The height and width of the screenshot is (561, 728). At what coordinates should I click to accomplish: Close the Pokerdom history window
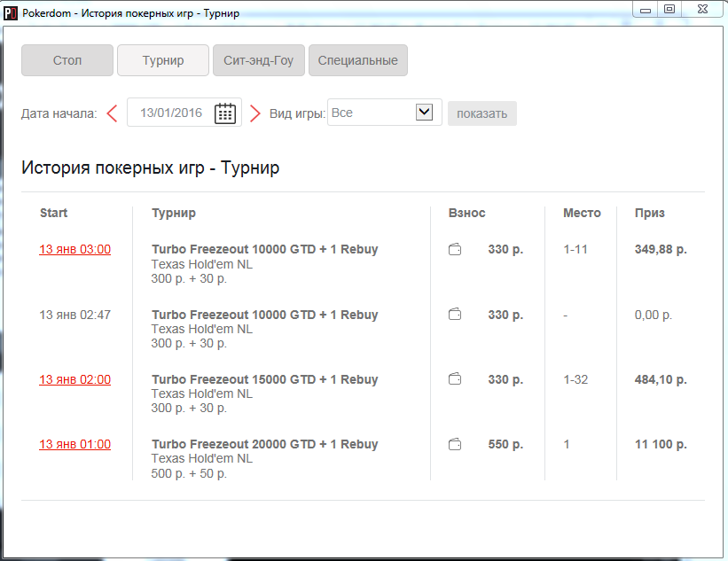702,9
